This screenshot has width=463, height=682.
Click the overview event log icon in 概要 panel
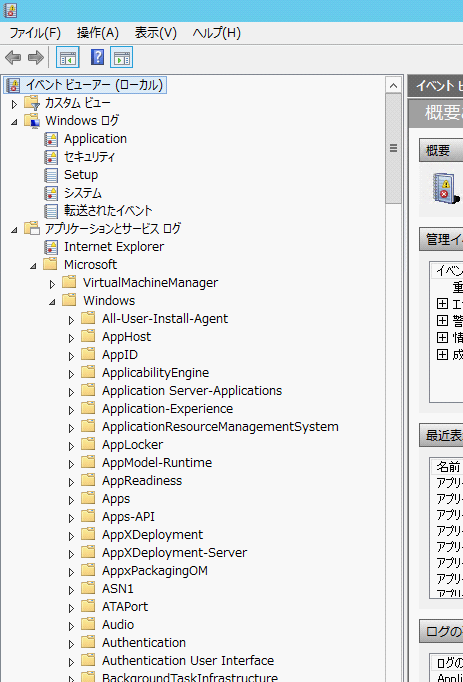446,187
